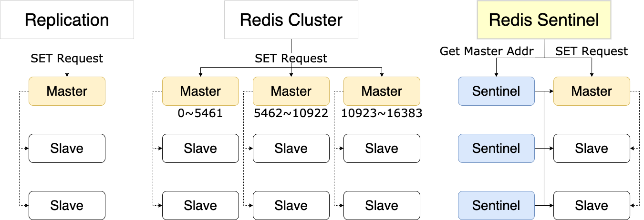Click the 5462~10922 slot range text
644x220 pixels.
[x=291, y=113]
